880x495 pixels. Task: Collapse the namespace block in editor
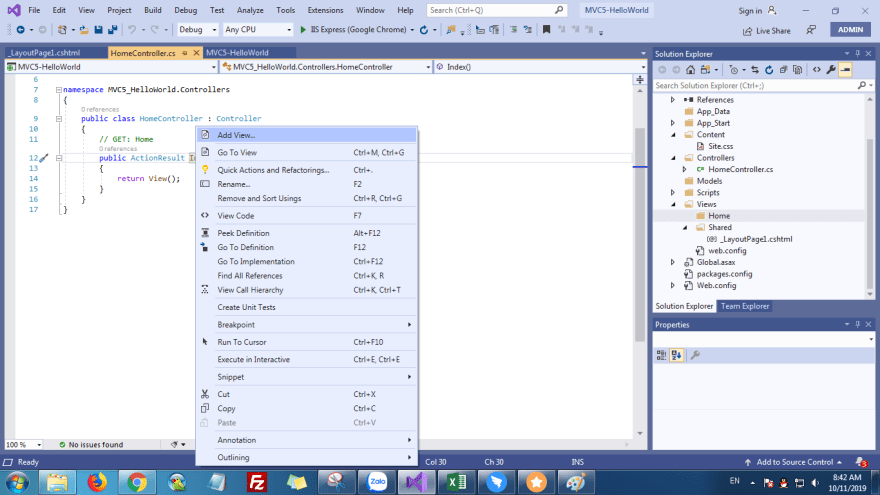point(59,90)
